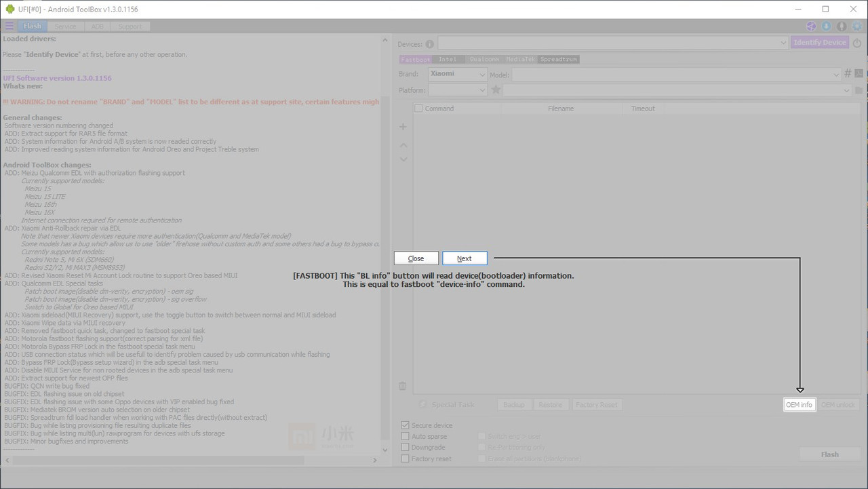Click the browse folder icon
This screenshot has height=489, width=868.
click(x=859, y=90)
